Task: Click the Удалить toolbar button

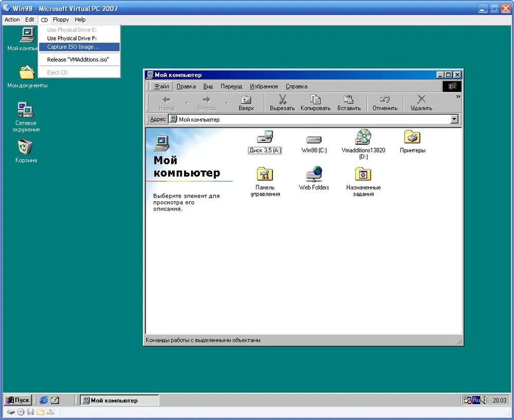Action: click(421, 103)
